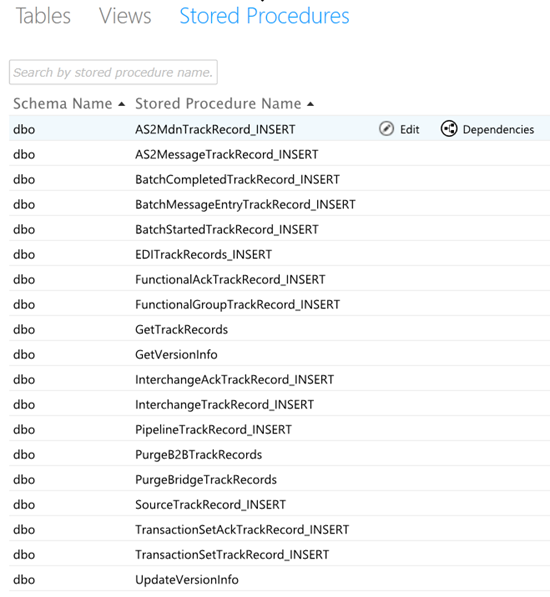This screenshot has height=597, width=550.
Task: Open the Dependencies icon for AS2MdnTrackRecord_INSERT
Action: coord(449,129)
